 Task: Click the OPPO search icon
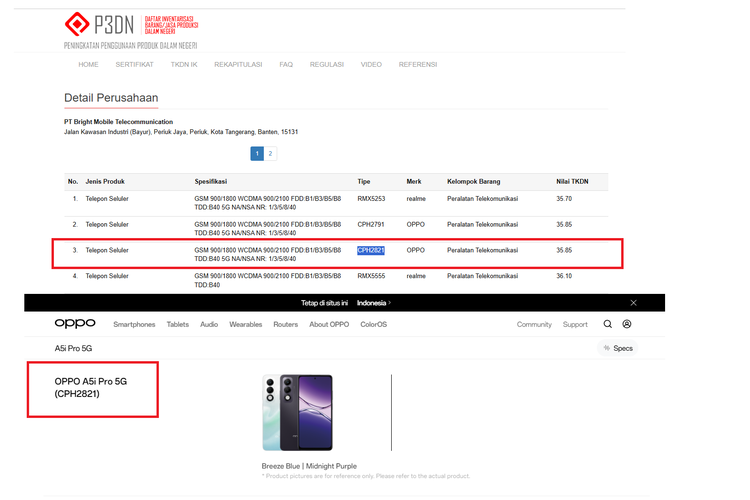pyautogui.click(x=607, y=324)
